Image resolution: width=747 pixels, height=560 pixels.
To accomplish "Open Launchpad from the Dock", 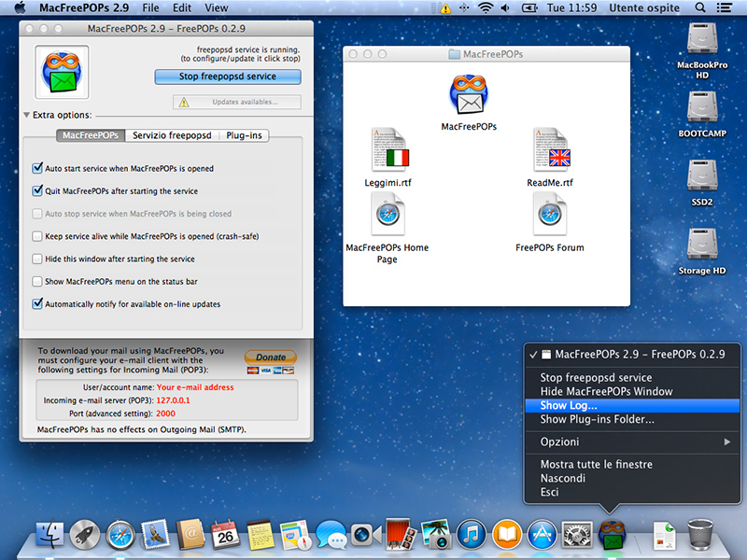I will pos(85,535).
